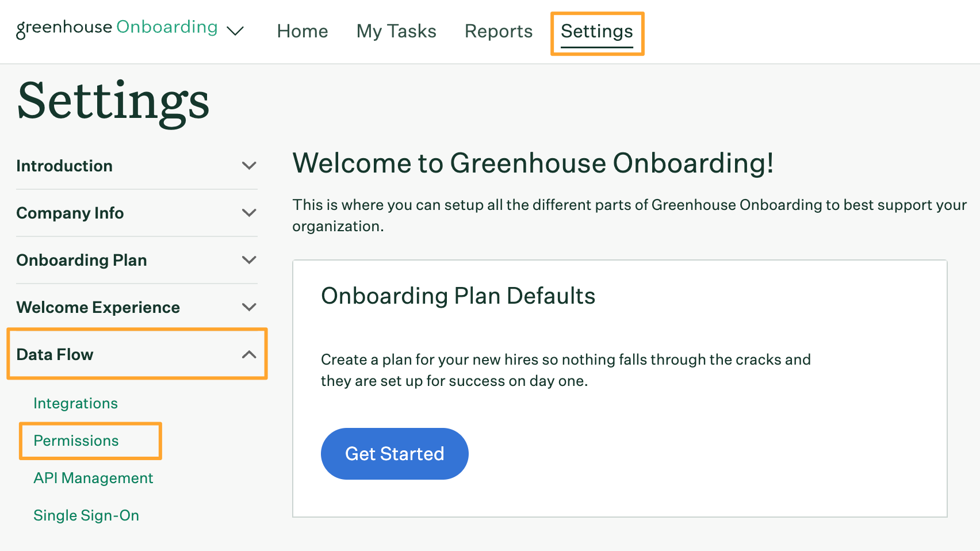Screen dimensions: 980x551
Task: Click the Welcome Experience sidebar heading
Action: pos(98,307)
